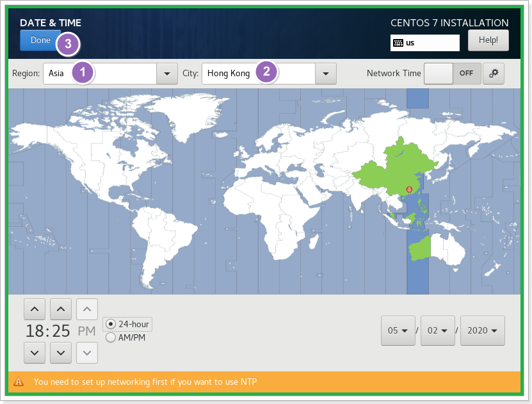Click the red location pin on map
The height and width of the screenshot is (404, 532).
point(410,190)
